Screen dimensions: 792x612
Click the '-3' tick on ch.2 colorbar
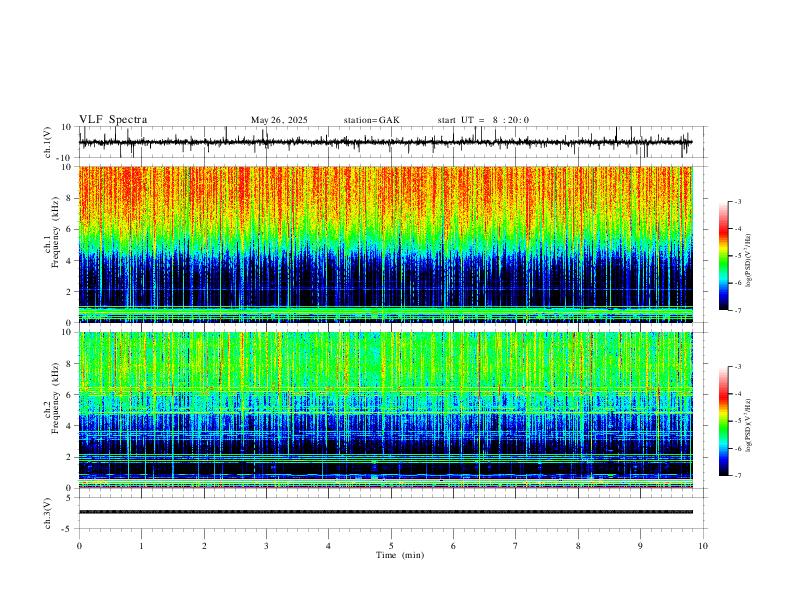click(737, 367)
